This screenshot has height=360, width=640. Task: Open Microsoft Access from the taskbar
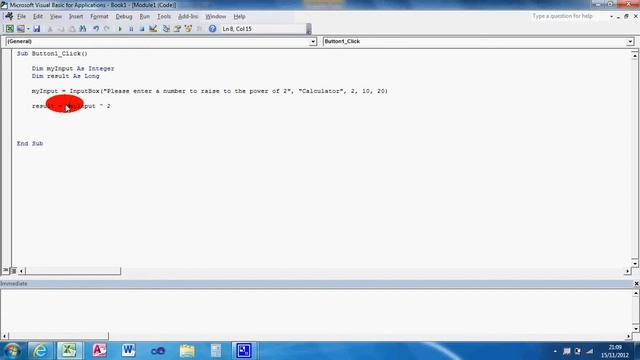(x=99, y=351)
